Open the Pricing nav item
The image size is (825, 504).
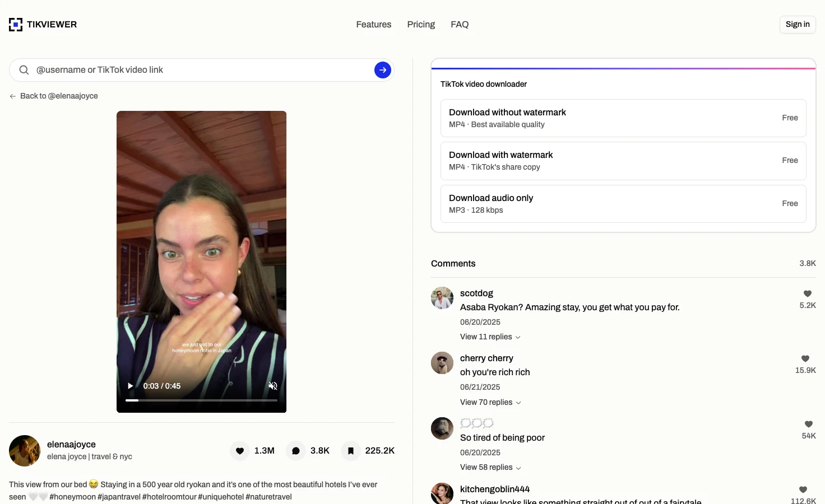[421, 24]
